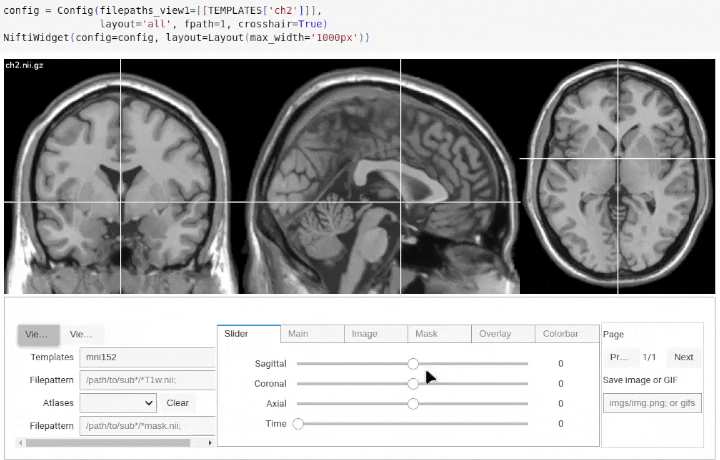Click the Pr... previous page button
The width and height of the screenshot is (720, 460).
(619, 357)
